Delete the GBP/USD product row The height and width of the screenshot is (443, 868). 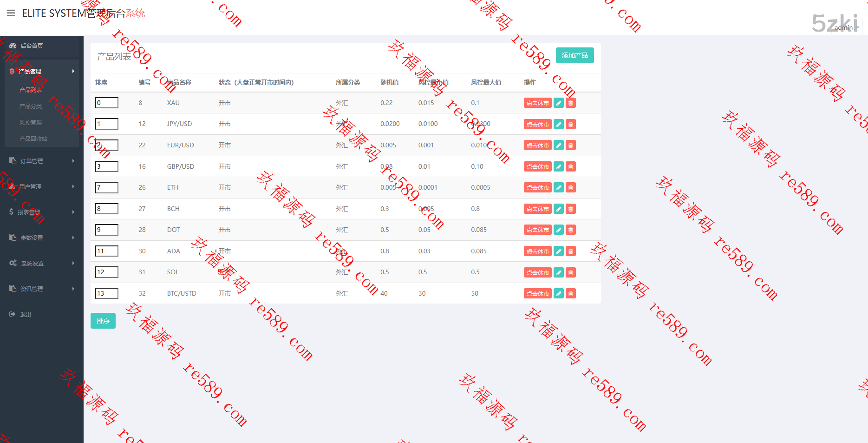pyautogui.click(x=571, y=166)
